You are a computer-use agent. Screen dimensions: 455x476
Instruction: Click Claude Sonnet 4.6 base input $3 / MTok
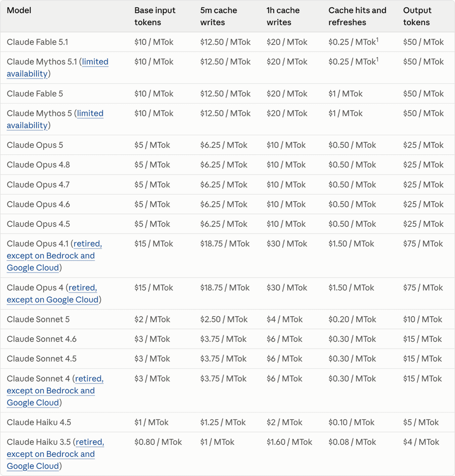click(x=152, y=339)
